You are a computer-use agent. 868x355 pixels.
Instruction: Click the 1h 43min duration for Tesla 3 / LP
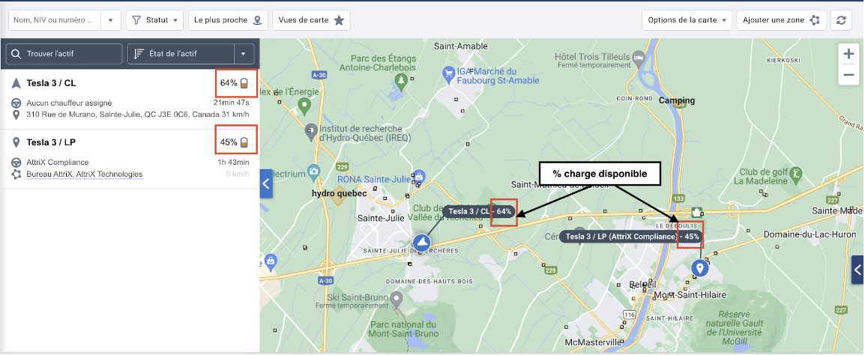click(233, 162)
